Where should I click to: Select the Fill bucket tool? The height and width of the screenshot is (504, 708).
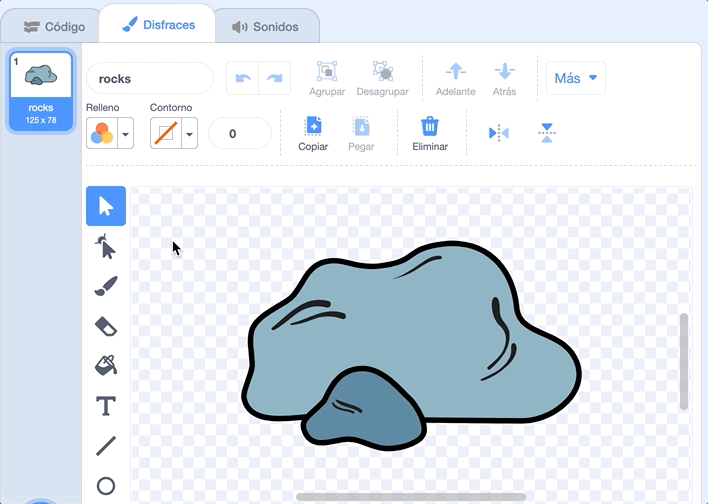[x=106, y=365]
